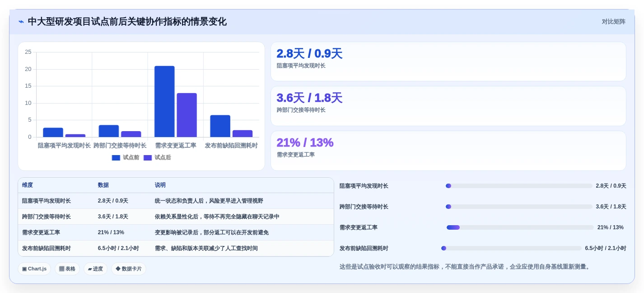Image resolution: width=644 pixels, height=293 pixels.
Task: Click the 阻塞项平均发现时长 progress bar
Action: (x=519, y=186)
